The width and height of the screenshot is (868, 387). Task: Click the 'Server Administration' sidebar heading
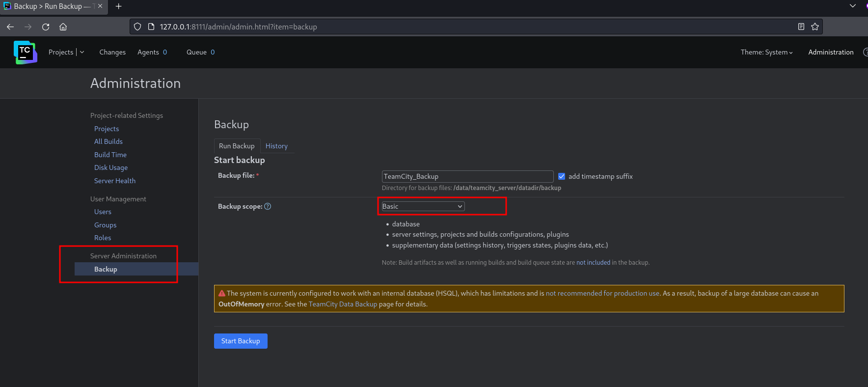(123, 256)
